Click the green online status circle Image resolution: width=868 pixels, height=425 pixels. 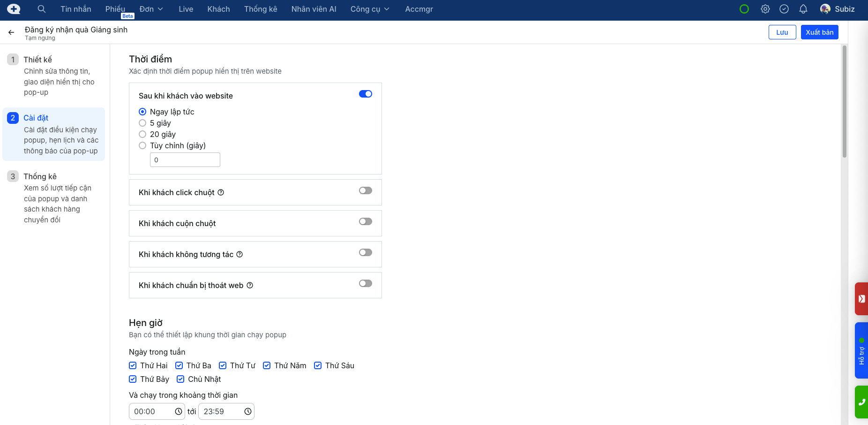pyautogui.click(x=744, y=9)
